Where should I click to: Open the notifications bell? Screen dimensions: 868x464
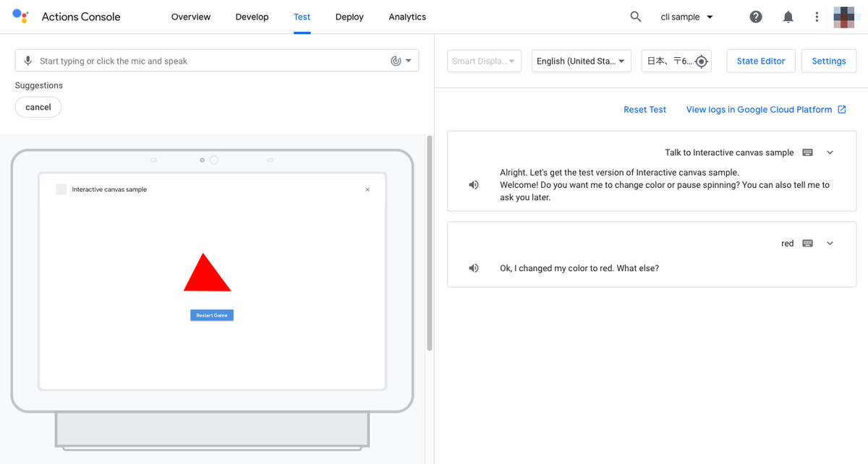788,17
